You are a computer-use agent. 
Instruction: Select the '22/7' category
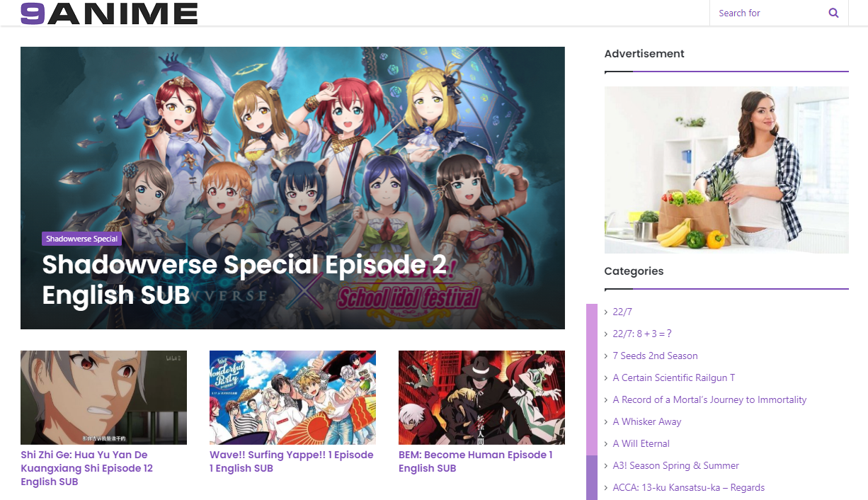click(x=622, y=312)
